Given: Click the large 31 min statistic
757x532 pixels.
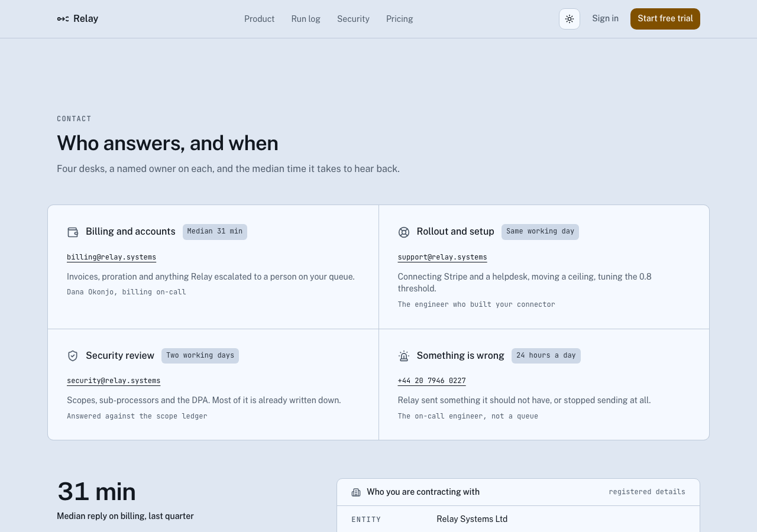Looking at the screenshot, I should tap(96, 492).
